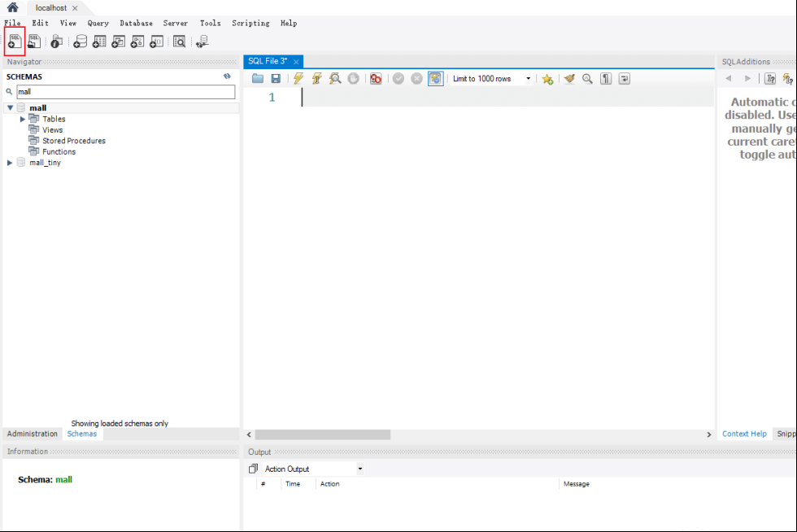Expand the mall_tiny schema

point(10,163)
